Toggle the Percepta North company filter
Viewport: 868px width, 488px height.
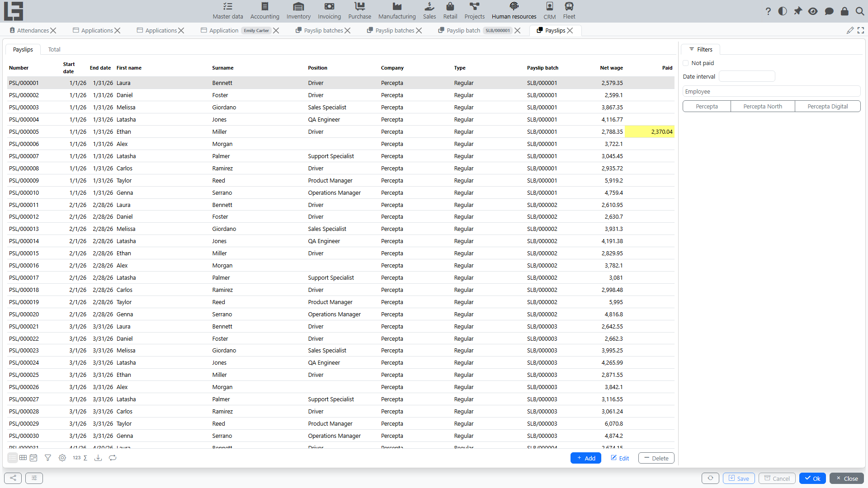point(763,107)
